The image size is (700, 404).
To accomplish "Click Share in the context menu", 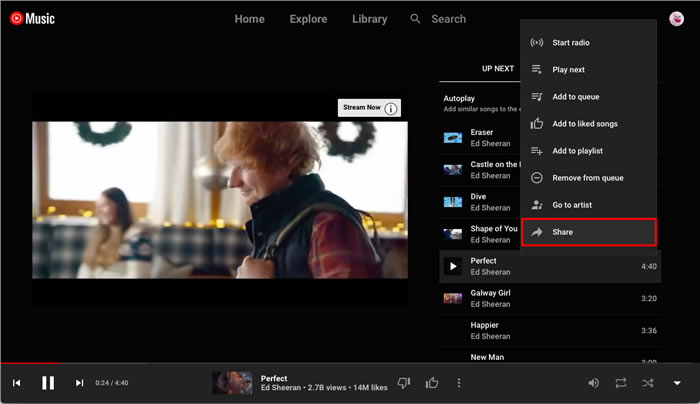I will (x=588, y=232).
